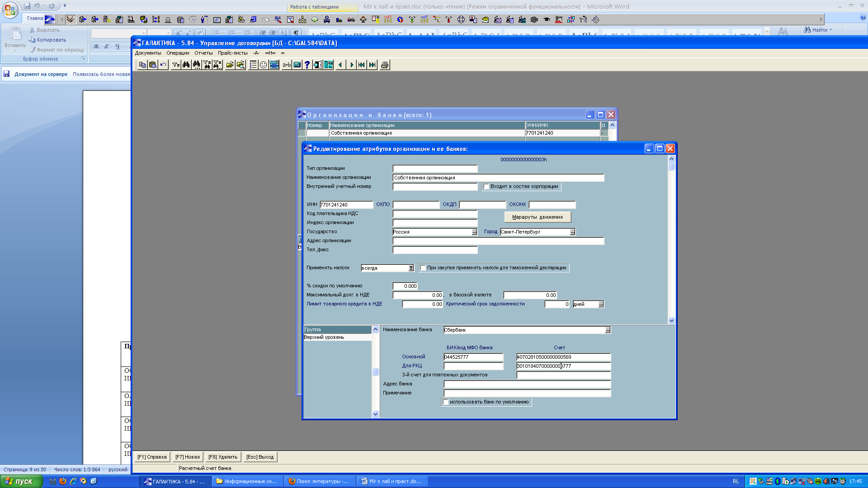
Task: Switch to 'Поиск литературы' taskbar item
Action: pyautogui.click(x=320, y=481)
